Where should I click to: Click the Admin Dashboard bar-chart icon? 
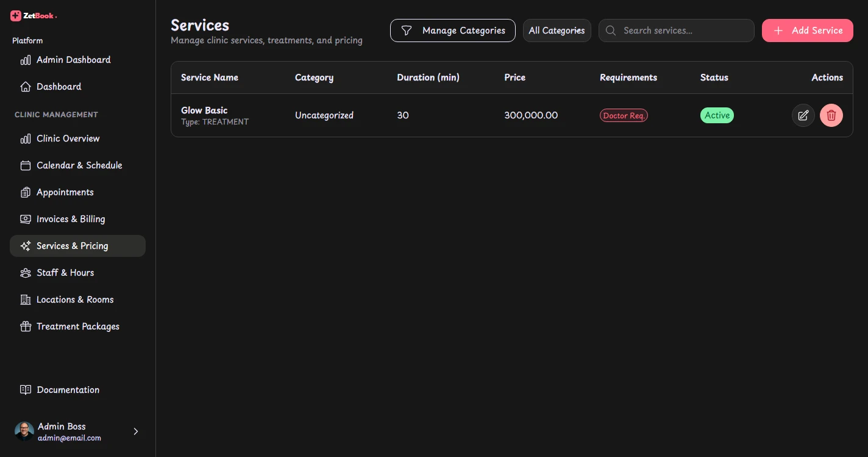[x=26, y=60]
